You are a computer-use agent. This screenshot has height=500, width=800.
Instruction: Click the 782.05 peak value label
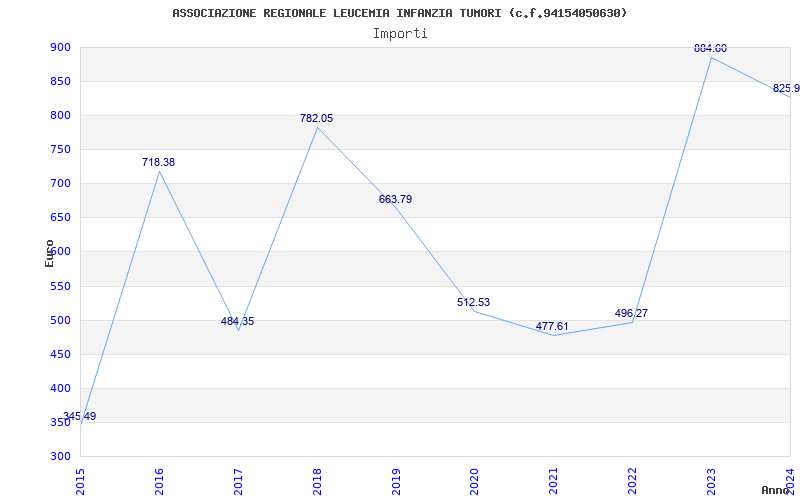tap(316, 118)
